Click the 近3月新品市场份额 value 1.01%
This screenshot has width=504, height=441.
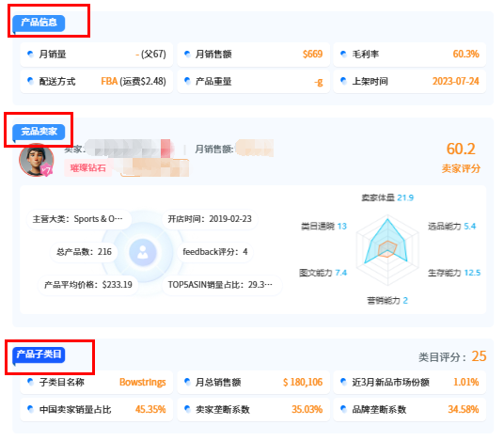[465, 382]
